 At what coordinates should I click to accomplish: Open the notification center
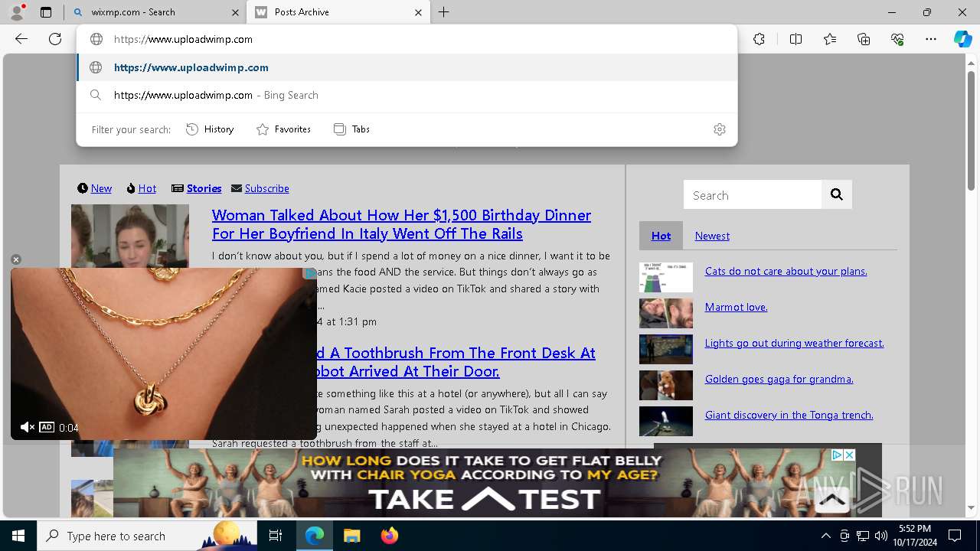tap(955, 536)
